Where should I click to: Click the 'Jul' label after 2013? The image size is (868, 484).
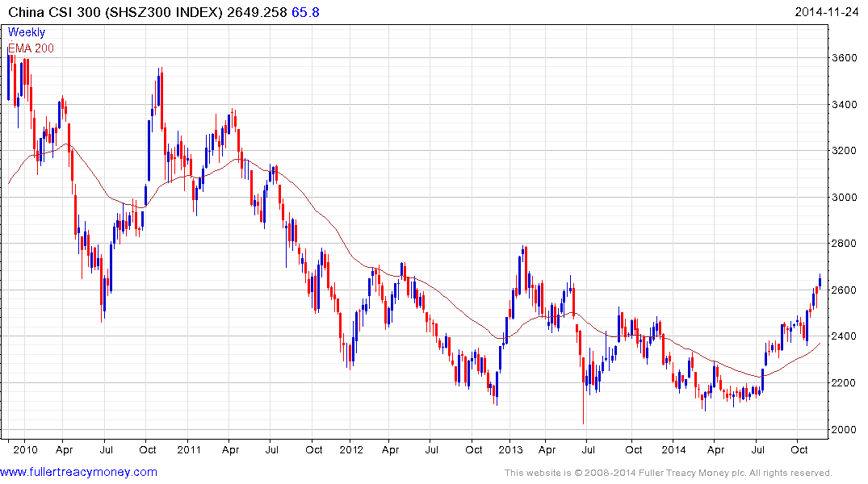click(x=589, y=449)
